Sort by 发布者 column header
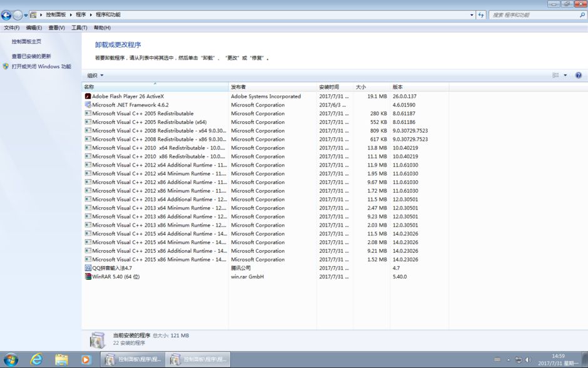 click(x=272, y=87)
